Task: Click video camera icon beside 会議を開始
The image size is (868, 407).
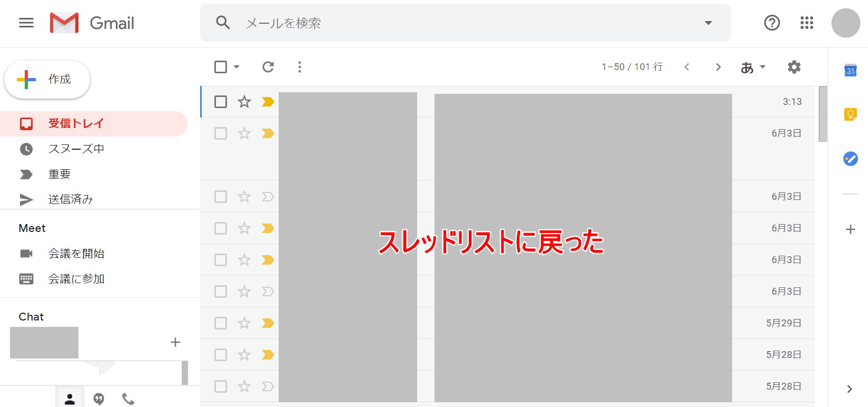Action: (26, 254)
